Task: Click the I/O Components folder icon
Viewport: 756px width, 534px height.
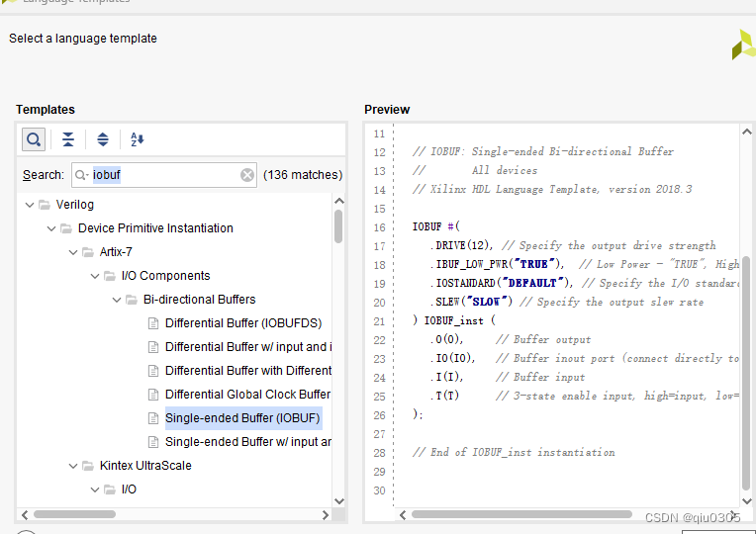Action: tap(110, 276)
